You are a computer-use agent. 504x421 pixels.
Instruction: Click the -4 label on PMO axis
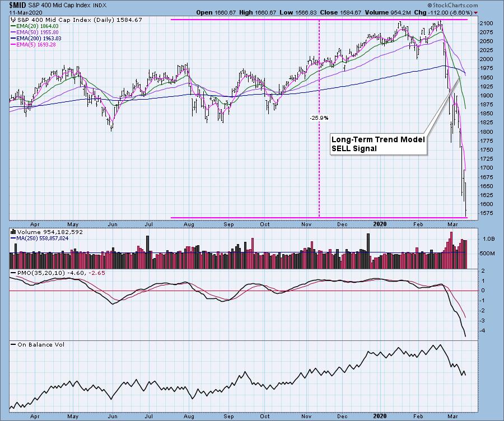pos(483,331)
